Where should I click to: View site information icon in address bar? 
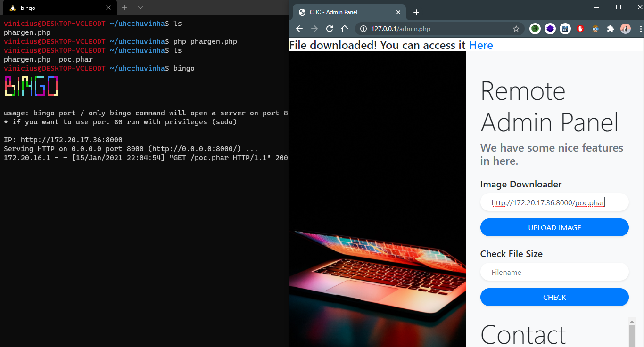363,29
